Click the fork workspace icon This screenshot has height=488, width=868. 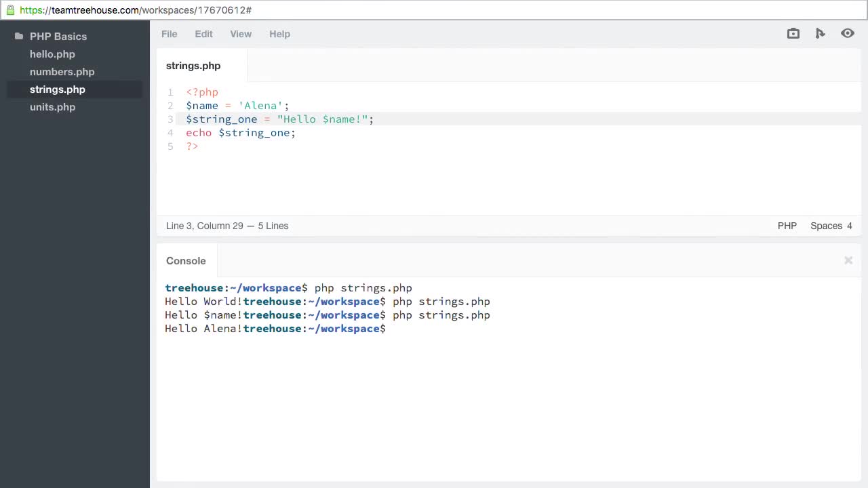coord(820,33)
